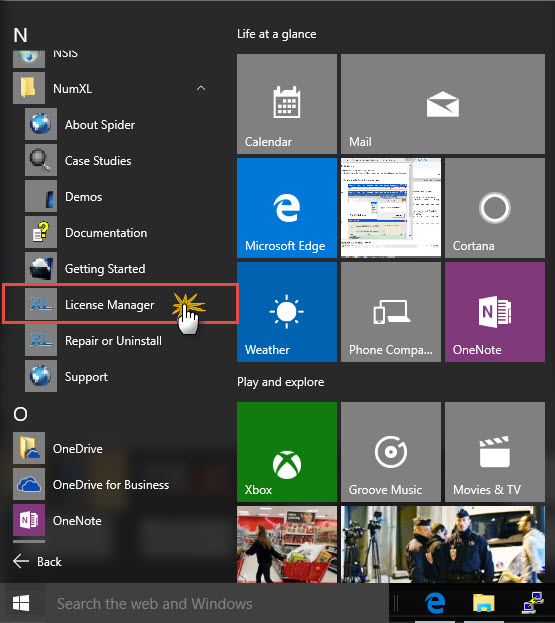Open the Groove Music tile
This screenshot has width=555, height=623.
pos(391,452)
